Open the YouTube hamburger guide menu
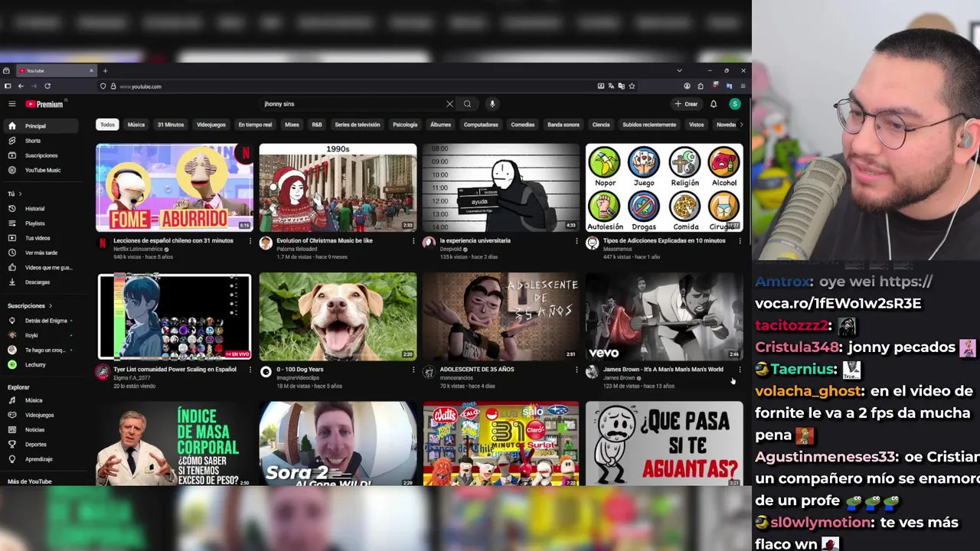 [x=12, y=104]
